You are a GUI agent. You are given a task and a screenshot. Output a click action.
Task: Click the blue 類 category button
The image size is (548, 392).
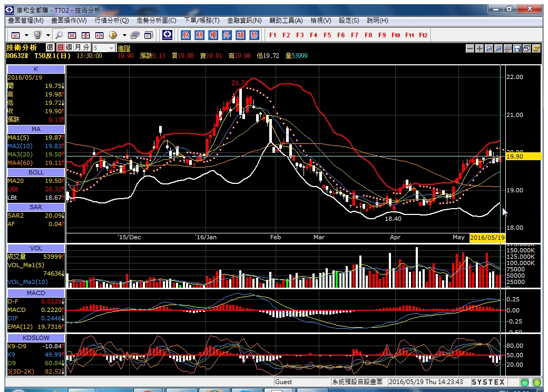pyautogui.click(x=240, y=35)
